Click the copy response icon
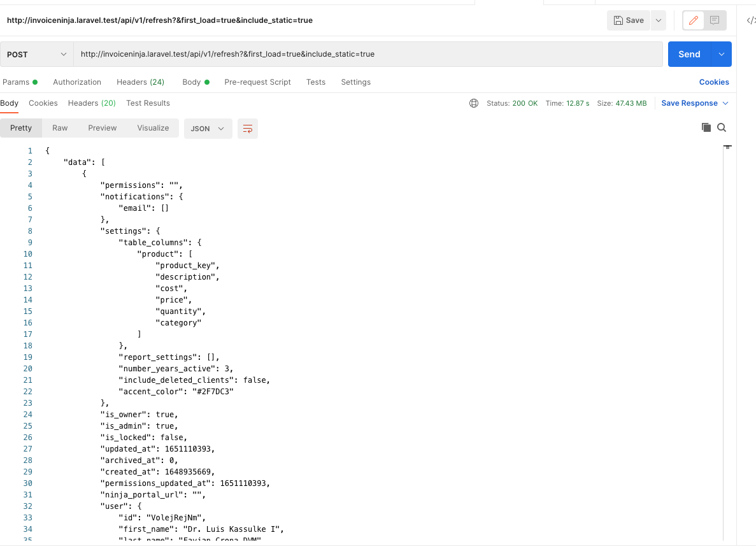This screenshot has height=549, width=756. [706, 127]
